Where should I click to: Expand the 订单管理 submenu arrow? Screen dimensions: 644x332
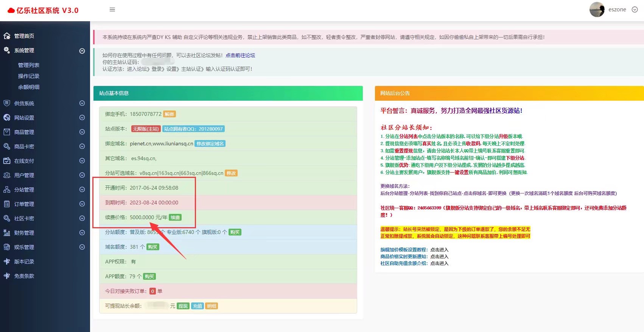coord(82,204)
